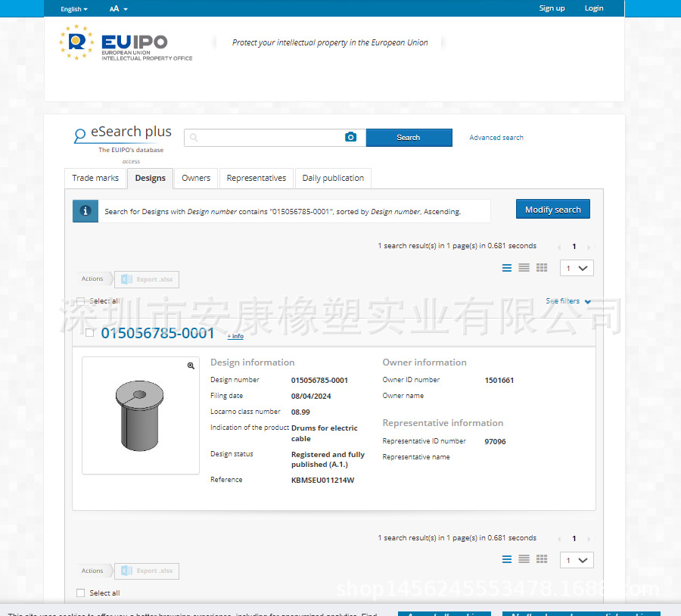Select status Registered and fully published (A.1.)

point(328,459)
